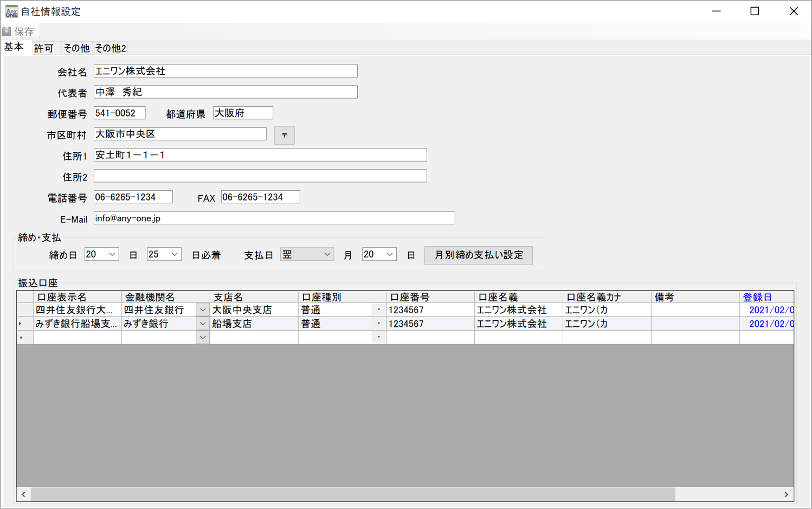Click the save floppy disk icon
The height and width of the screenshot is (509, 812).
click(x=7, y=31)
